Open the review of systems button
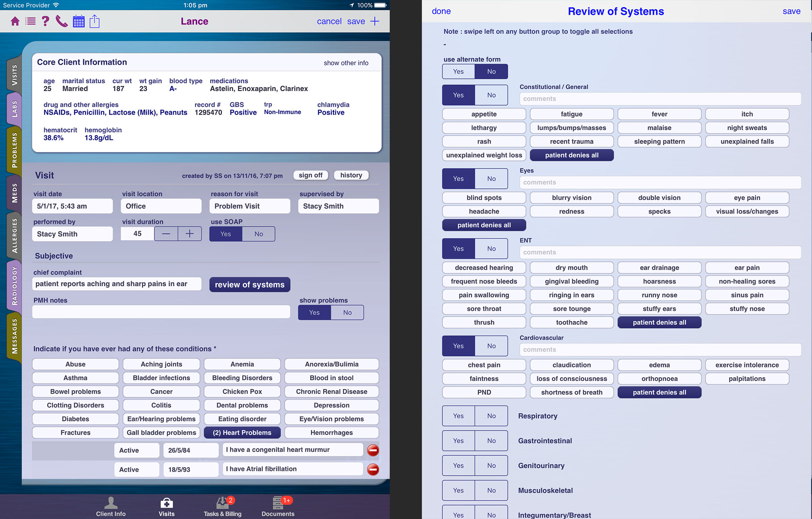This screenshot has width=812, height=519. 250,285
